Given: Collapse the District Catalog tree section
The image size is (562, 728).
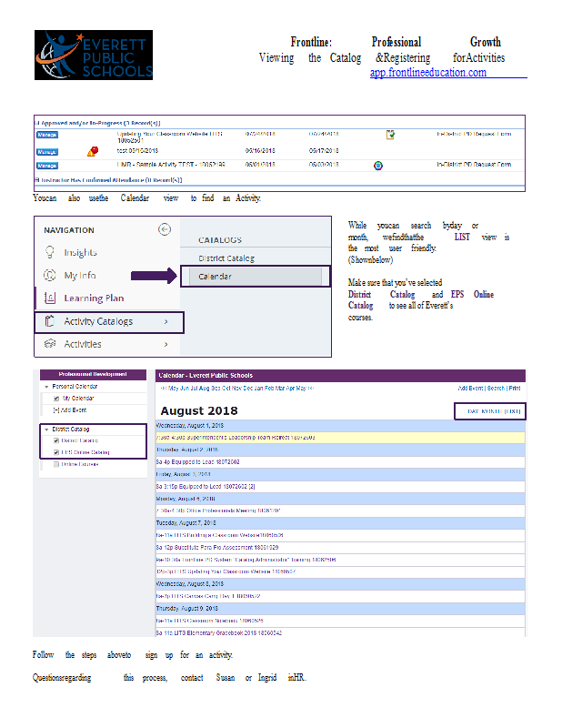Looking at the screenshot, I should [x=46, y=430].
